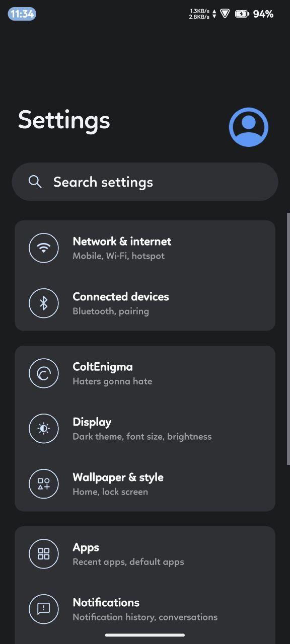This screenshot has width=290, height=644.
Task: Tap the brightness icon next to Display
Action: click(x=44, y=429)
